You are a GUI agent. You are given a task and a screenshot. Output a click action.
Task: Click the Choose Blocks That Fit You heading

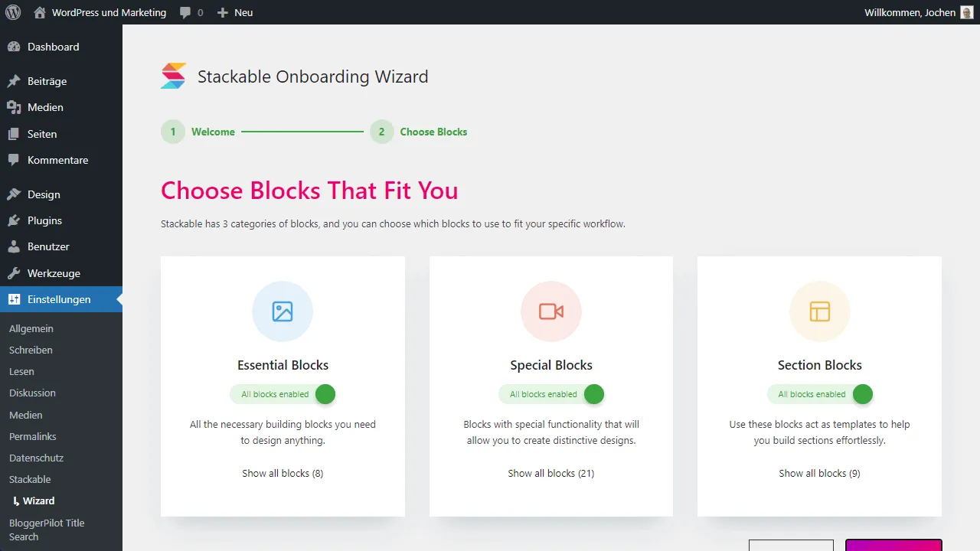[309, 190]
